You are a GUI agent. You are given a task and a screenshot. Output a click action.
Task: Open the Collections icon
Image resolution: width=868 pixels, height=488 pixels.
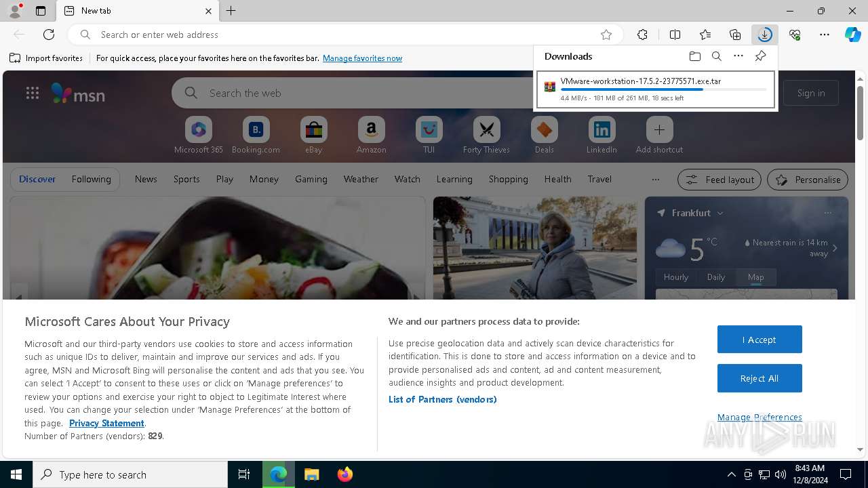[x=735, y=35]
